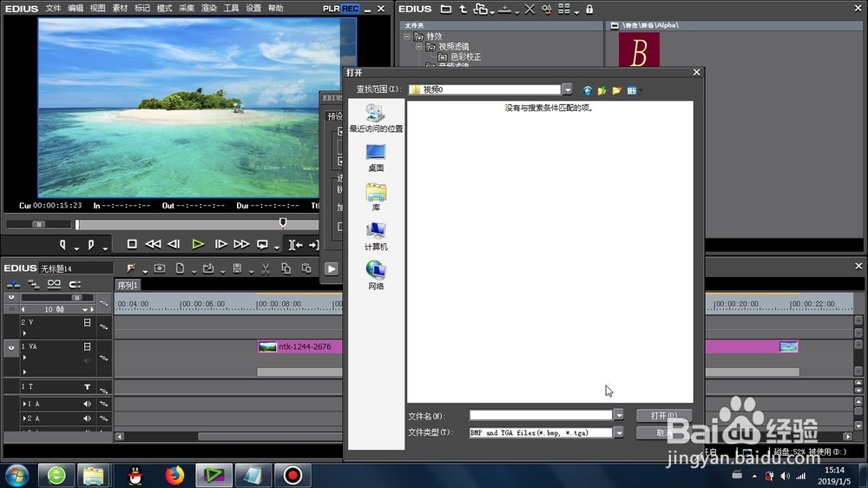Open the timeline scale dropdown showing 10 帧
Viewport: 868px width, 488px height.
(85, 310)
